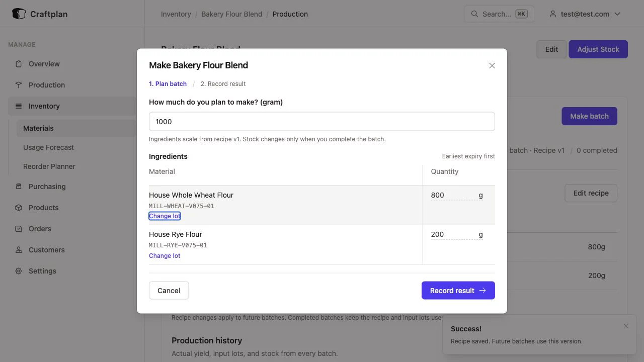Dismiss the Success notification toast

pos(626,326)
